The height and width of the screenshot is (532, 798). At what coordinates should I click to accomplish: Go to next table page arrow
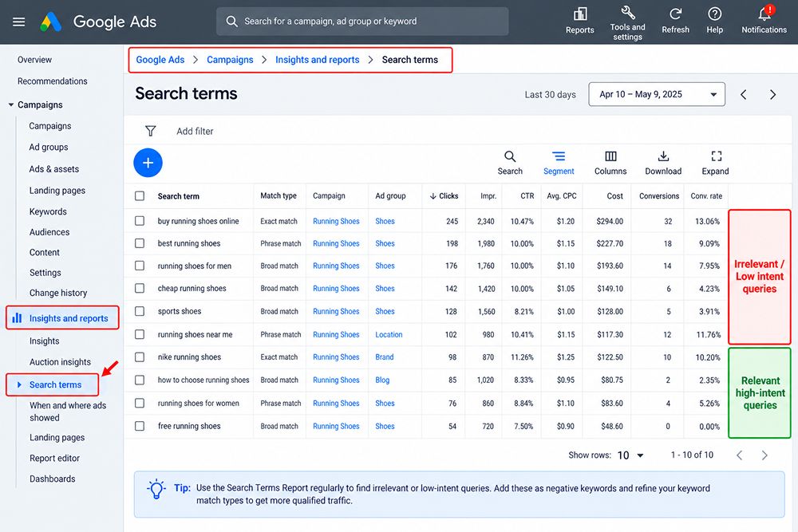coord(764,455)
